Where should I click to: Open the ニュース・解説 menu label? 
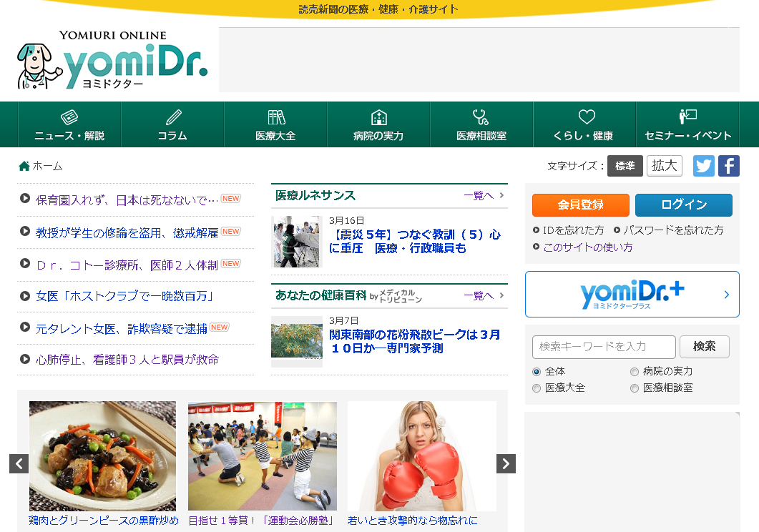click(x=69, y=136)
